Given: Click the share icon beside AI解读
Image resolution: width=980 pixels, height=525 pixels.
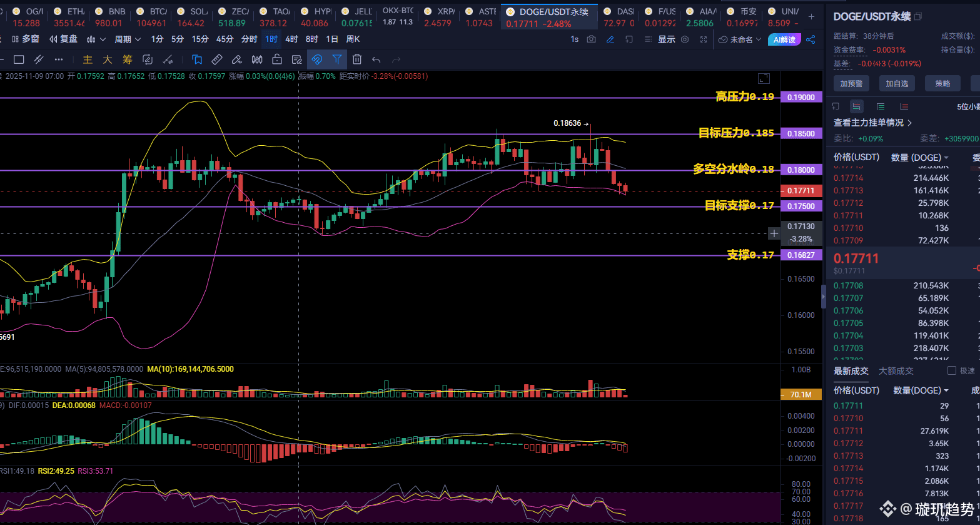Looking at the screenshot, I should click(x=811, y=39).
